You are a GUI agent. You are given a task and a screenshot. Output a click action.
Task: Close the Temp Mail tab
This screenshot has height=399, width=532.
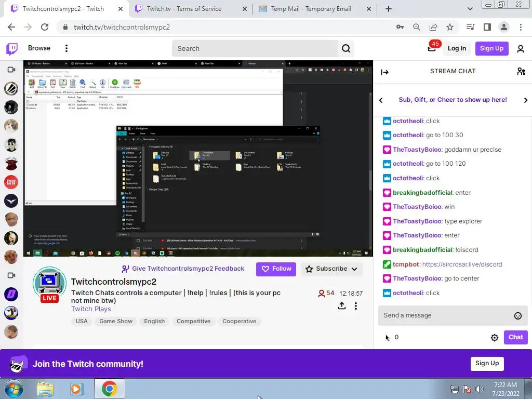[369, 9]
